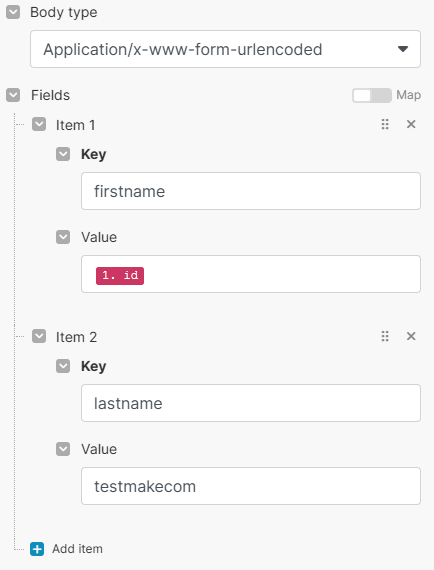Click the chevron next to Item 2 Value
The image size is (434, 570).
tap(63, 449)
